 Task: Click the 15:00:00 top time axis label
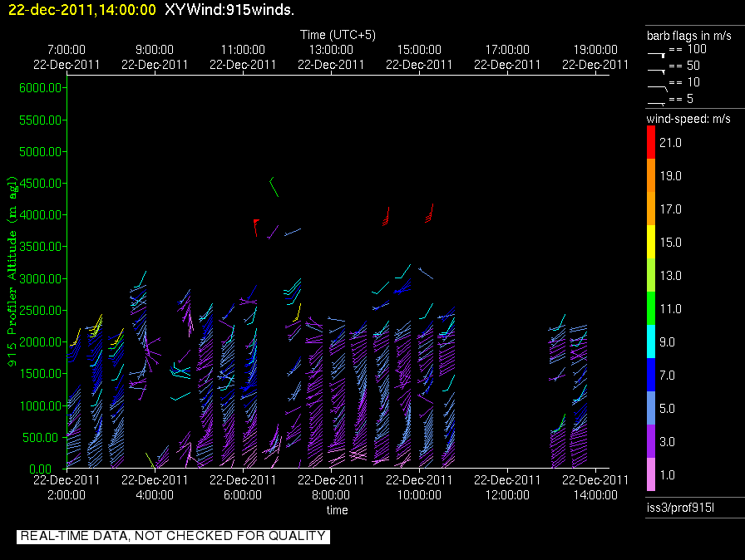pyautogui.click(x=419, y=50)
